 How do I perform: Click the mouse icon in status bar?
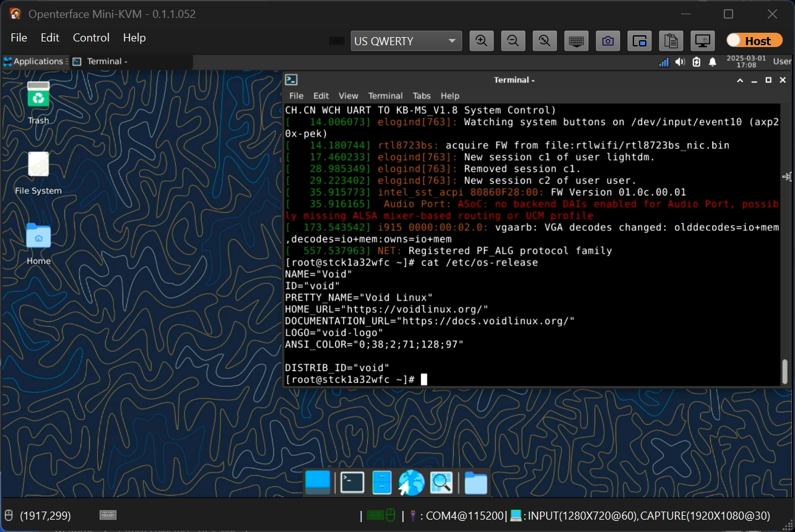[x=8, y=515]
